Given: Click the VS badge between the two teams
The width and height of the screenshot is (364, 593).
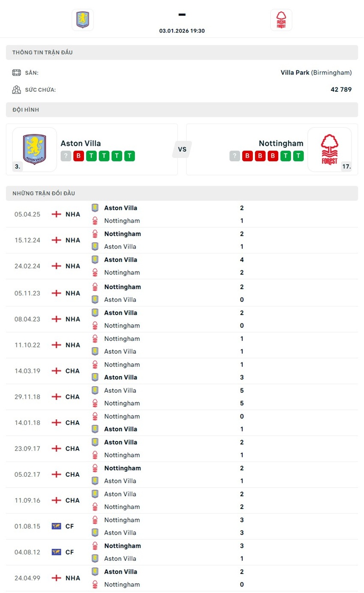Looking at the screenshot, I should [x=182, y=149].
